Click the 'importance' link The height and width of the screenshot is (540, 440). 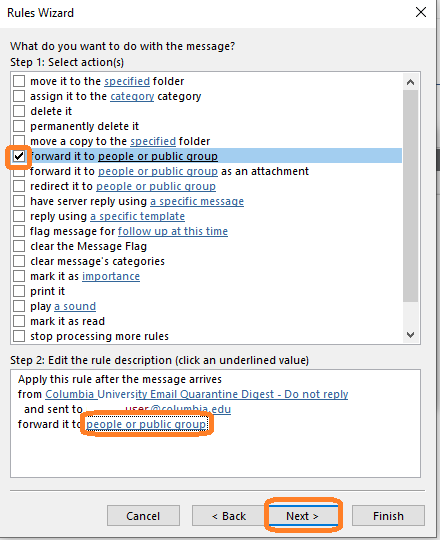point(111,276)
